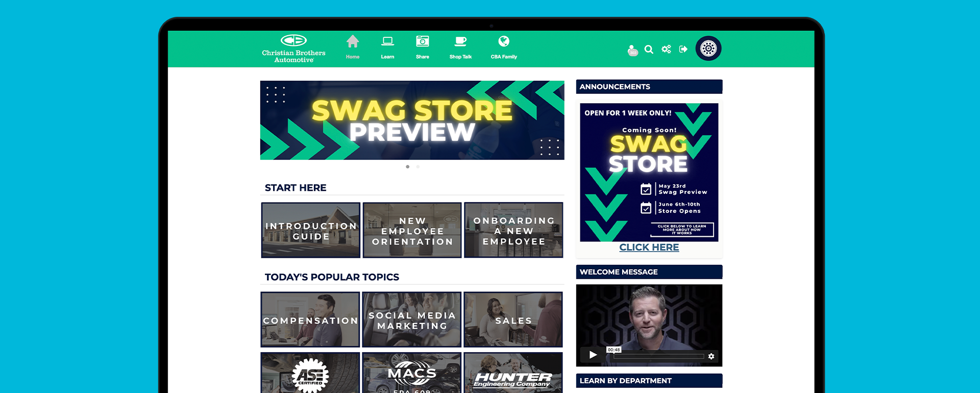Open Onboarding a New Employee tile

point(513,230)
